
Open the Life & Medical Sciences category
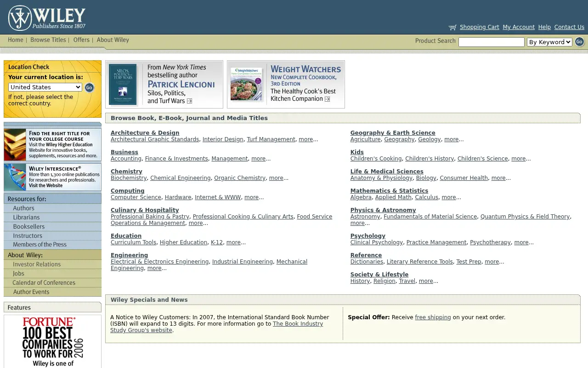click(x=387, y=172)
